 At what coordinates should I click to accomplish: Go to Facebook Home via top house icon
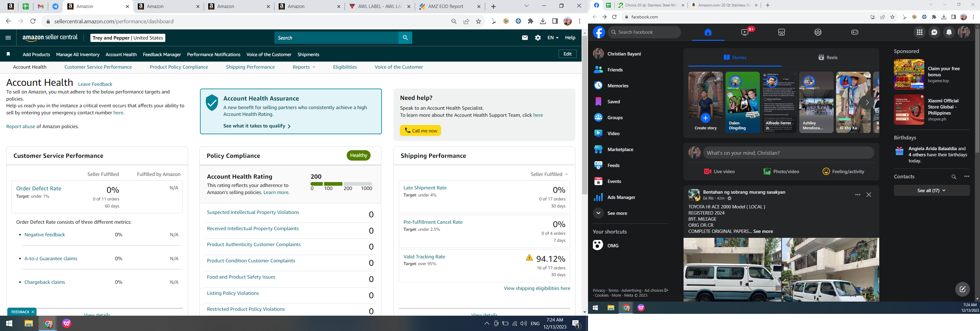coord(708,32)
